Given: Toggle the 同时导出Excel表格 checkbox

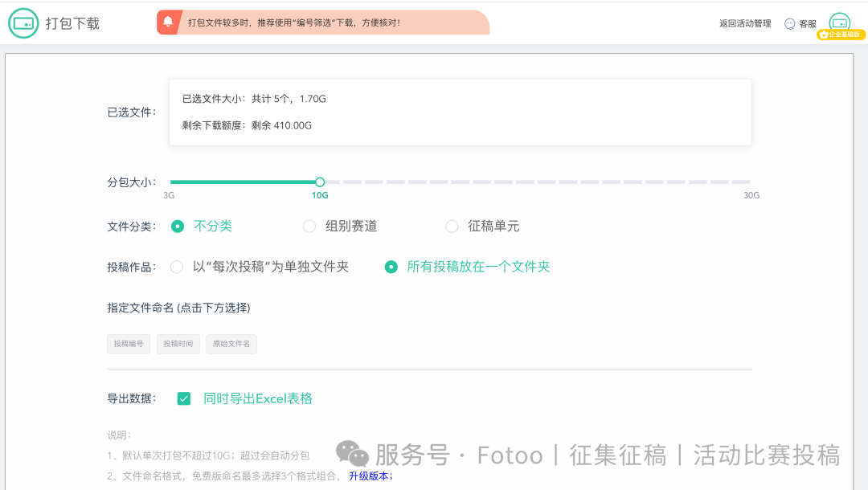Looking at the screenshot, I should pos(184,398).
